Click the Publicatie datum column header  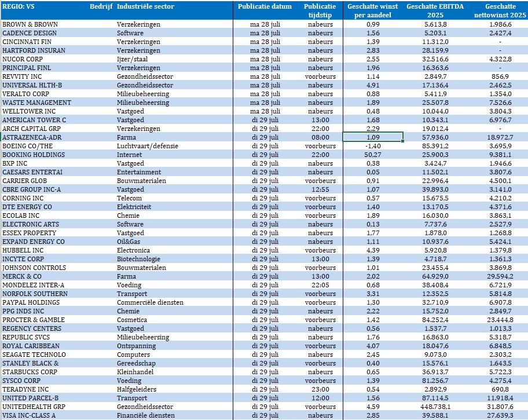click(x=265, y=6)
